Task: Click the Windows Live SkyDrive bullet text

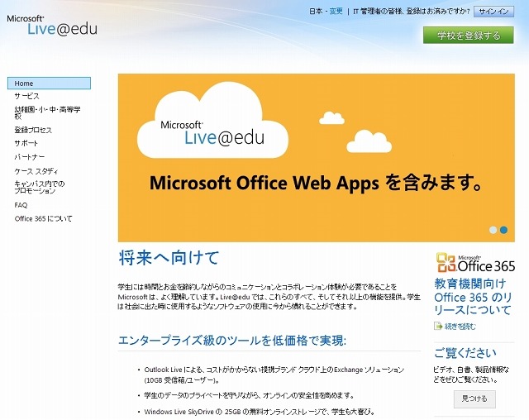Action: 260,412
